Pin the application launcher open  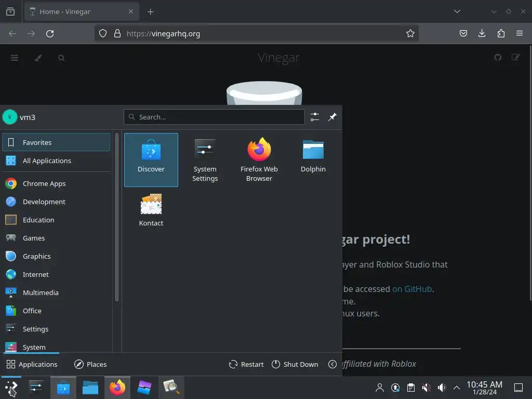click(332, 117)
